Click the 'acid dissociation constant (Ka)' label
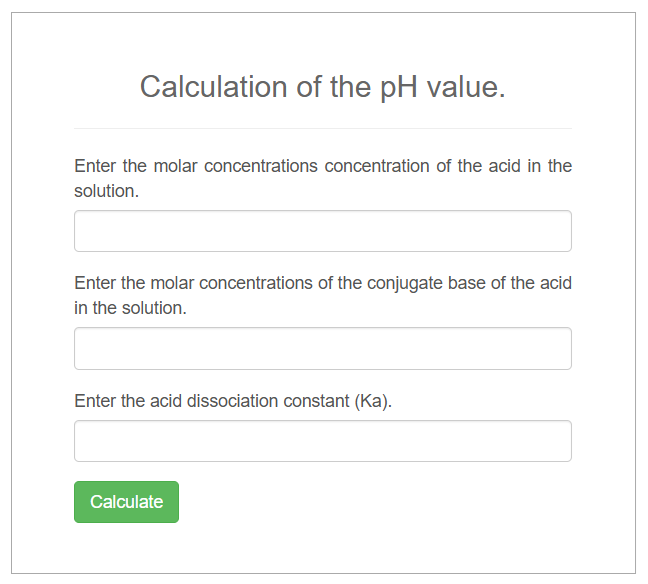Screen dimensions: 648x584 coord(233,401)
